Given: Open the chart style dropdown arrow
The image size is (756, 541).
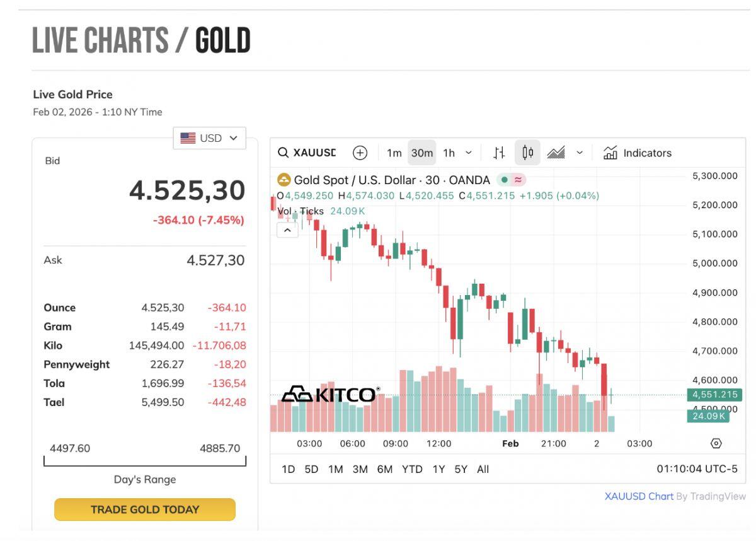Looking at the screenshot, I should pyautogui.click(x=580, y=152).
